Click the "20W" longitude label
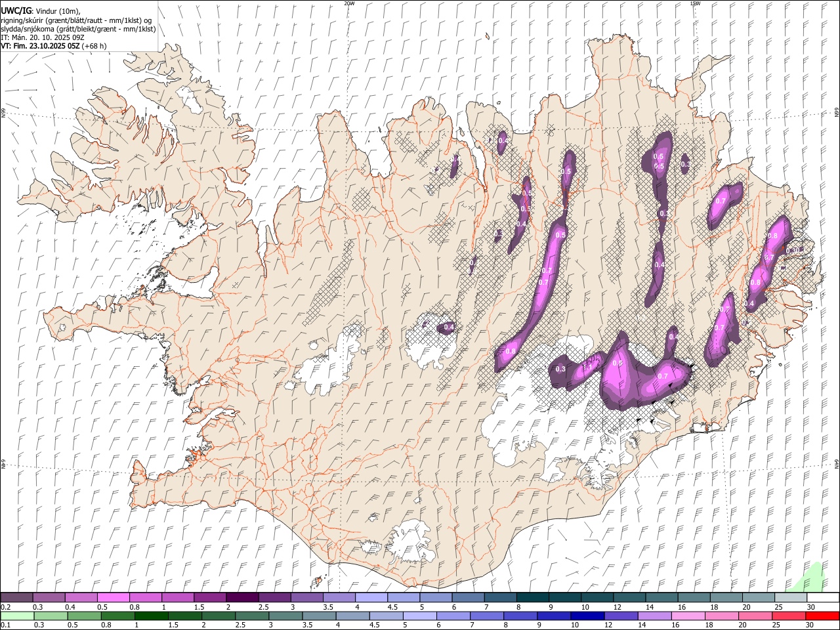The height and width of the screenshot is (630, 840). (x=349, y=3)
